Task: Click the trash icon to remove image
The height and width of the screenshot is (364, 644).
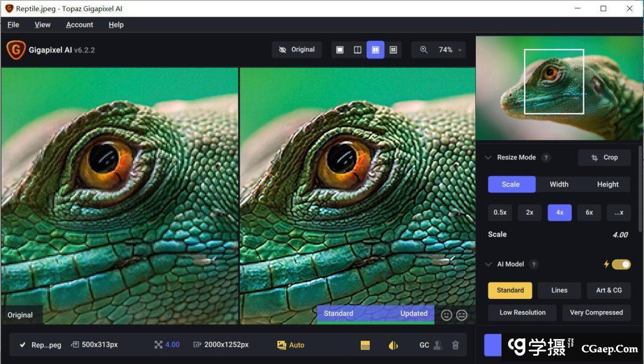Action: click(456, 345)
